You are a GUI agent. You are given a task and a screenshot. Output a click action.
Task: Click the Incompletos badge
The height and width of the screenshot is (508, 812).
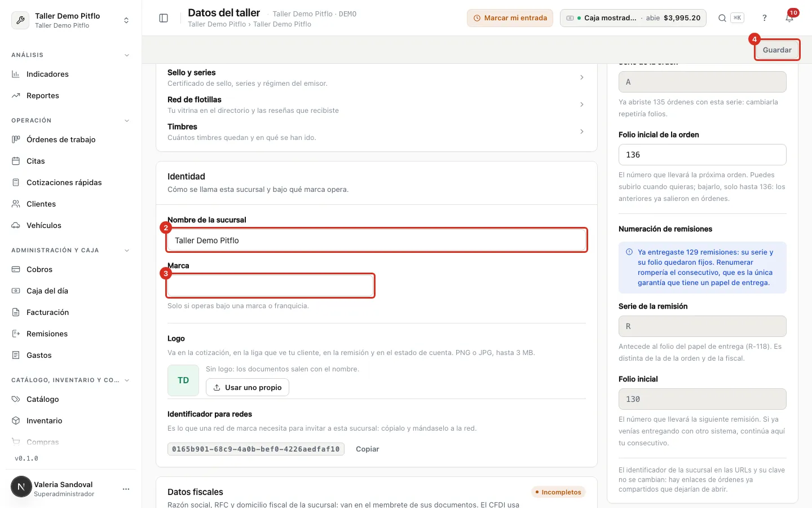pos(558,492)
